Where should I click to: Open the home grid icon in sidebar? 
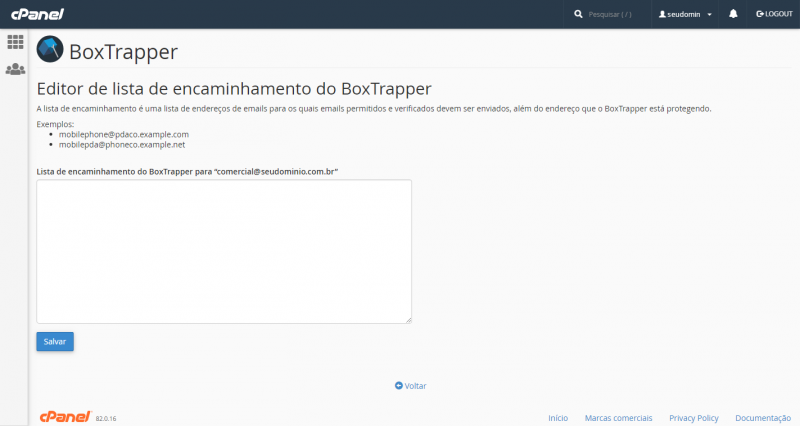click(15, 42)
